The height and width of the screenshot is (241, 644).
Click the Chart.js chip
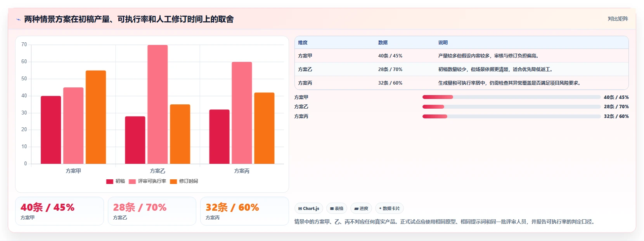click(x=309, y=208)
